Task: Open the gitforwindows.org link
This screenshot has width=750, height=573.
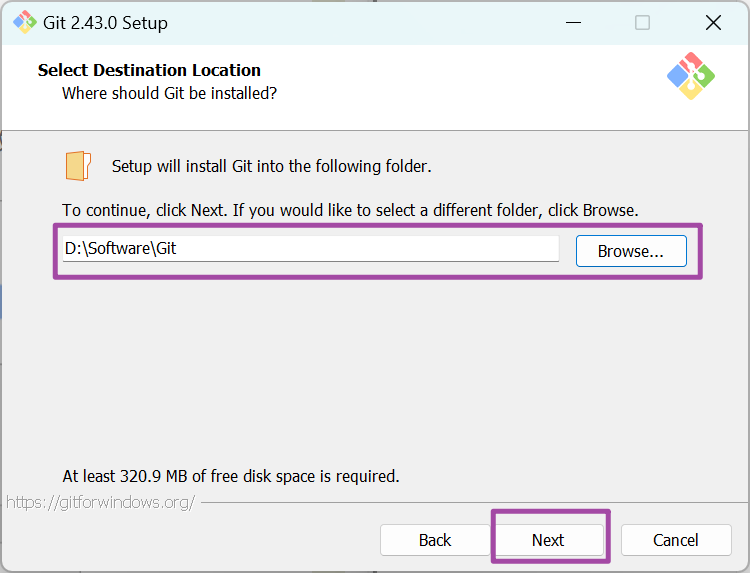Action: tap(100, 502)
